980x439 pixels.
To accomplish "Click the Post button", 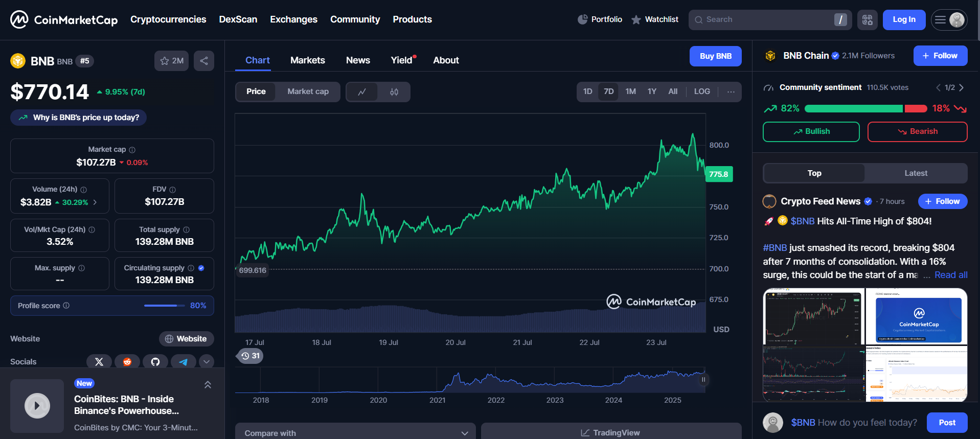I will pos(947,423).
